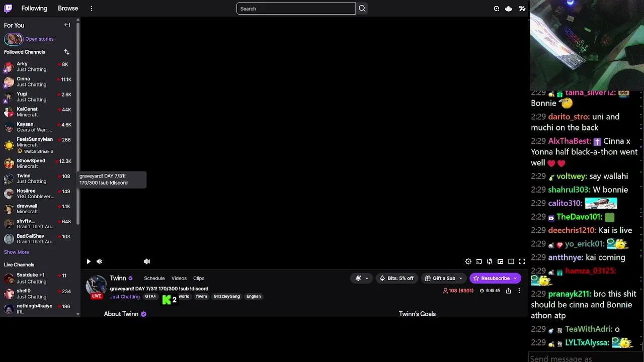644x362 pixels.
Task: Toggle theatre mode
Action: [511, 261]
